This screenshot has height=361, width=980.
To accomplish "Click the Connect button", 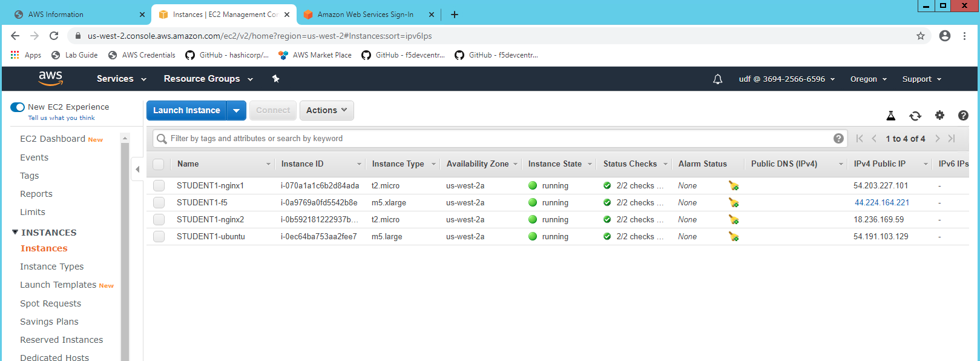I will tap(273, 110).
